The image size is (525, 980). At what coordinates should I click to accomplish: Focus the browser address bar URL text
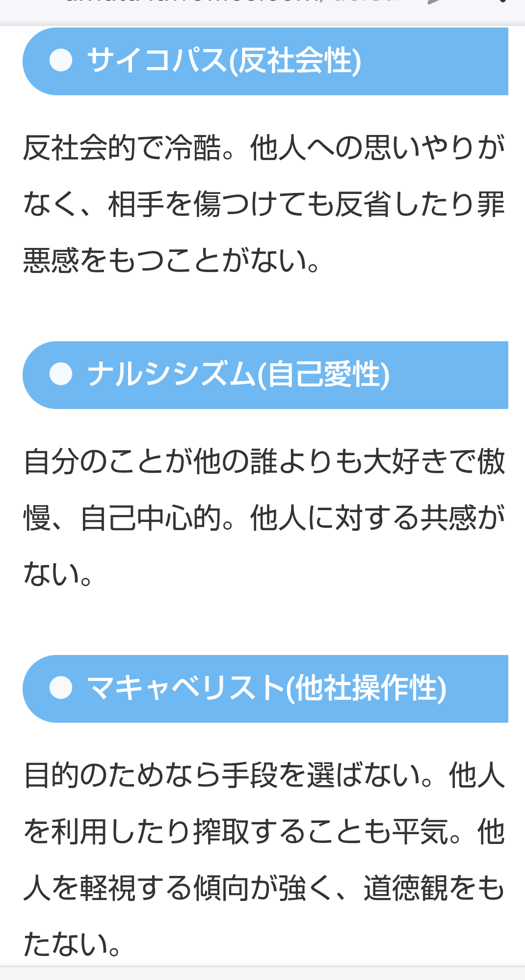pos(231,2)
